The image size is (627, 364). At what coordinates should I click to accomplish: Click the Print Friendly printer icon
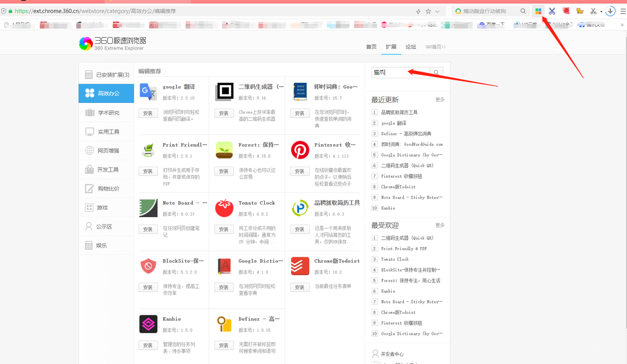pos(148,150)
